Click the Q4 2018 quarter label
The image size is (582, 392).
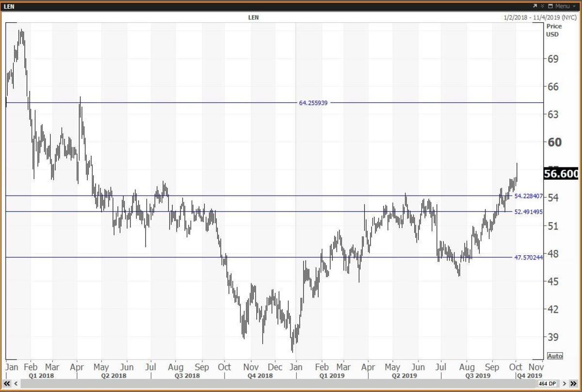pyautogui.click(x=259, y=376)
